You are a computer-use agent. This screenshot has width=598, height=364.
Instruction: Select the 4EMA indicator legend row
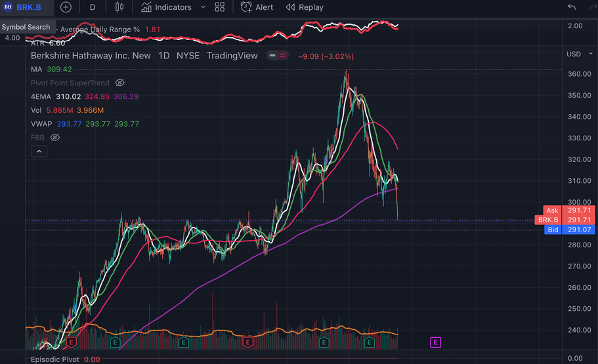pyautogui.click(x=84, y=96)
